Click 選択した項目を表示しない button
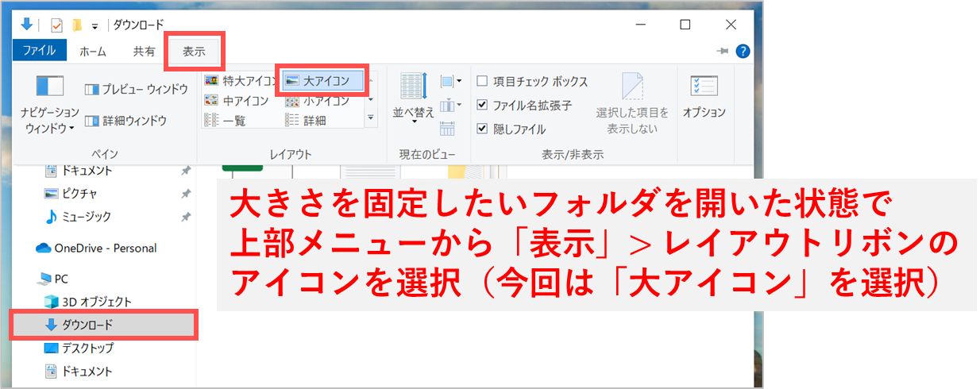980x389 pixels. [632, 103]
